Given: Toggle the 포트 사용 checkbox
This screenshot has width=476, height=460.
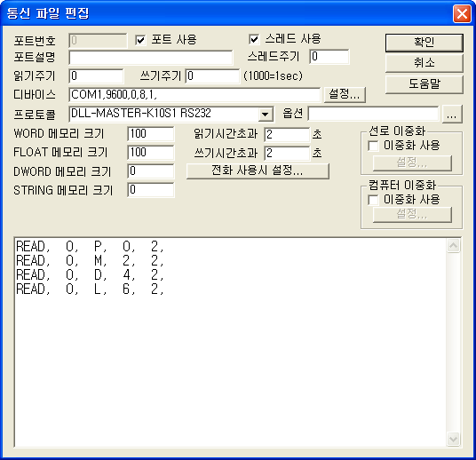Looking at the screenshot, I should (140, 40).
